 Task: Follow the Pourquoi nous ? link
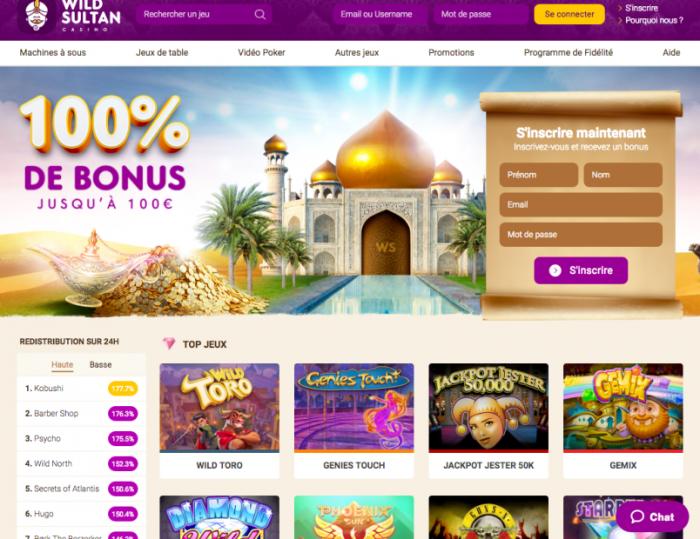[x=654, y=21]
